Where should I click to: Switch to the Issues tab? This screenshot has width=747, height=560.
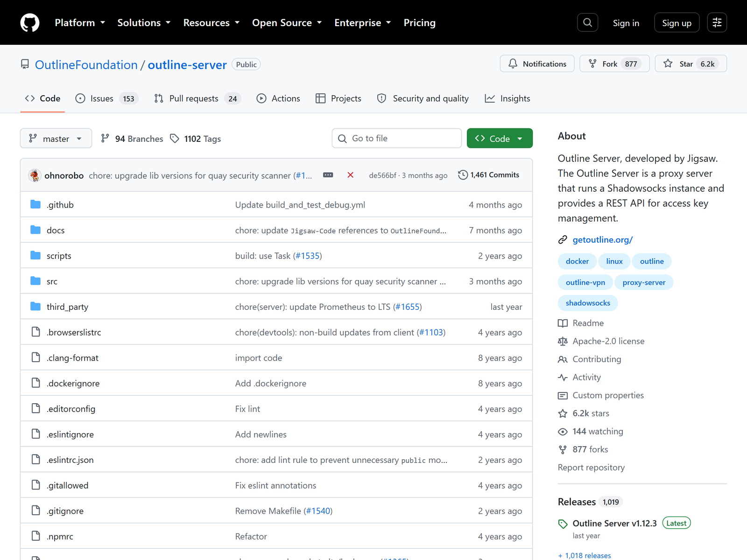[107, 98]
